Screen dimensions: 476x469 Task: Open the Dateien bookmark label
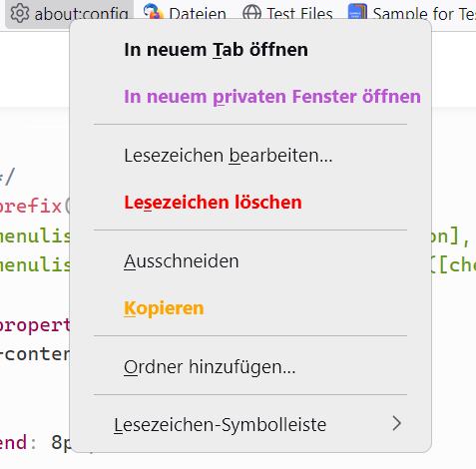click(x=198, y=14)
